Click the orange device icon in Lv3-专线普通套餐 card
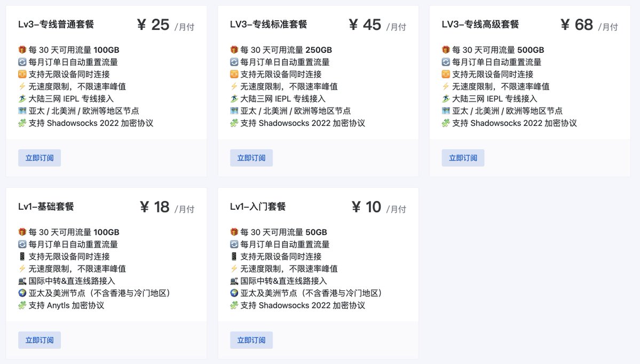 coord(22,74)
